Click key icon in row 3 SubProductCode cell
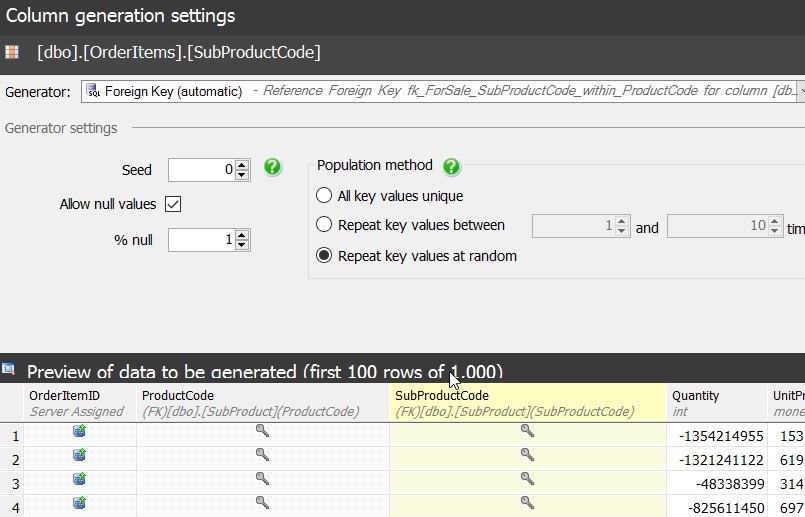 pyautogui.click(x=527, y=478)
